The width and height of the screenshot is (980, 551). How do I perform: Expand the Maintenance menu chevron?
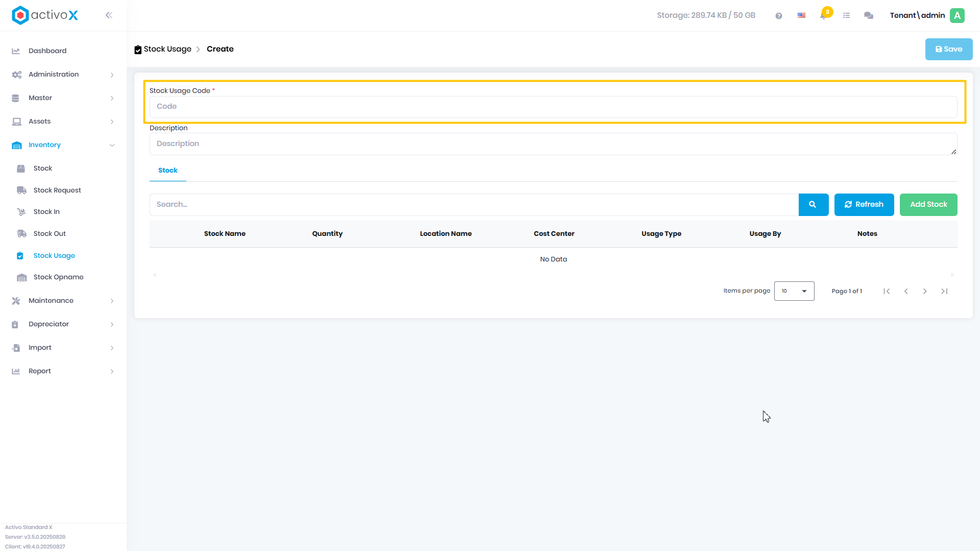coord(112,301)
